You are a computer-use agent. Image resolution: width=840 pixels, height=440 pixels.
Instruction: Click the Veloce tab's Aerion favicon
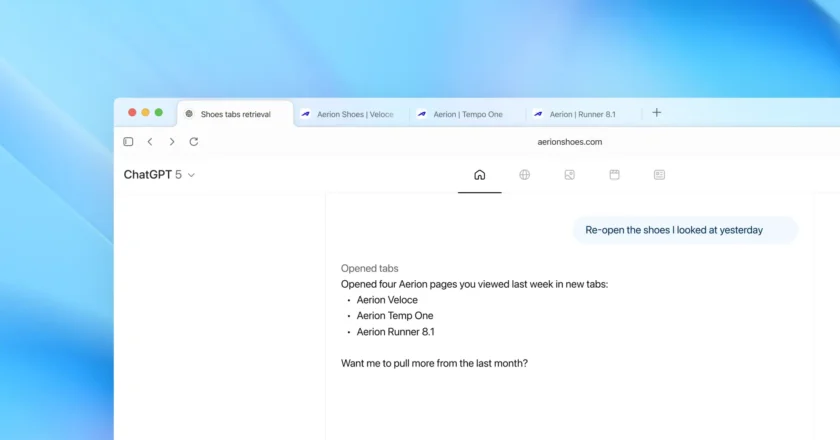point(305,114)
